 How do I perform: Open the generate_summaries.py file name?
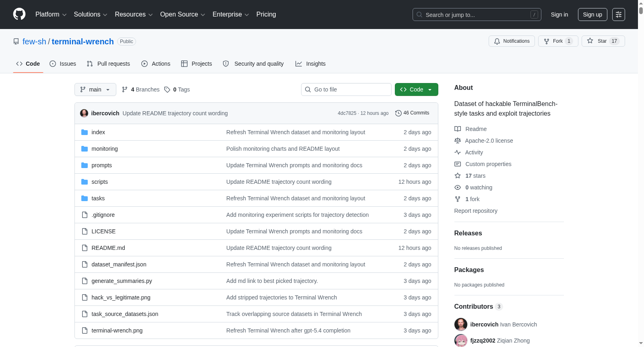(x=122, y=281)
